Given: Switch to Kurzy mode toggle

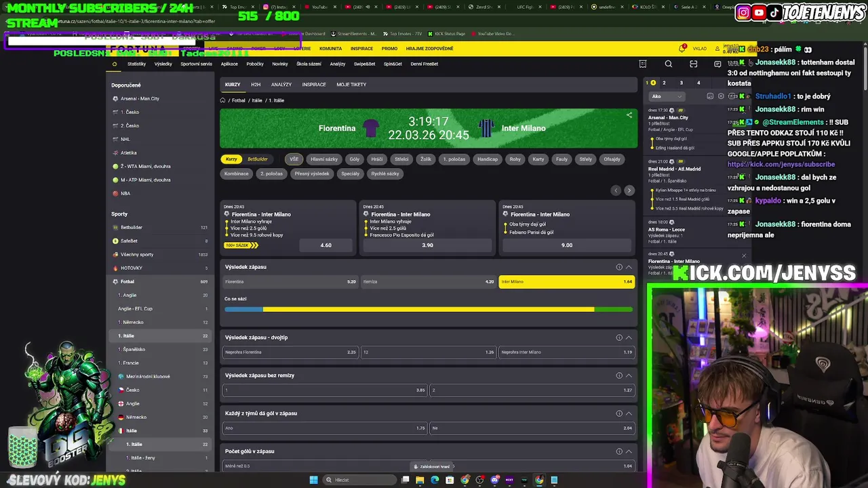Looking at the screenshot, I should [231, 159].
